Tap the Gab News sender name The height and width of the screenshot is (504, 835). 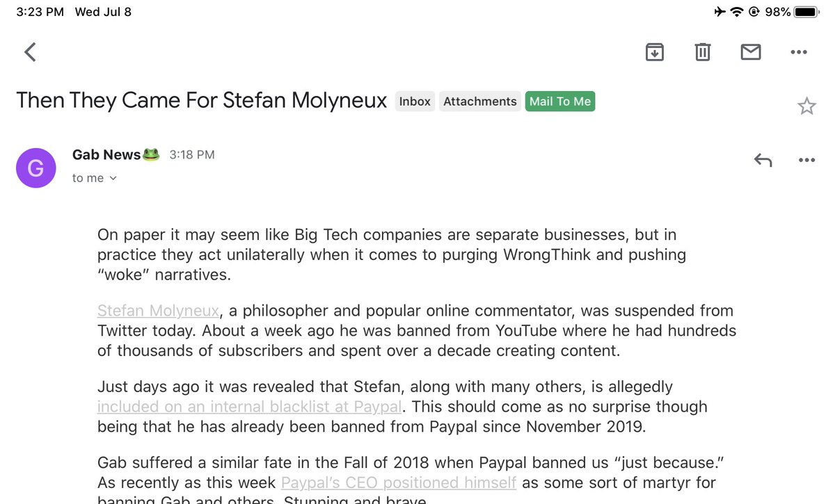pyautogui.click(x=106, y=155)
